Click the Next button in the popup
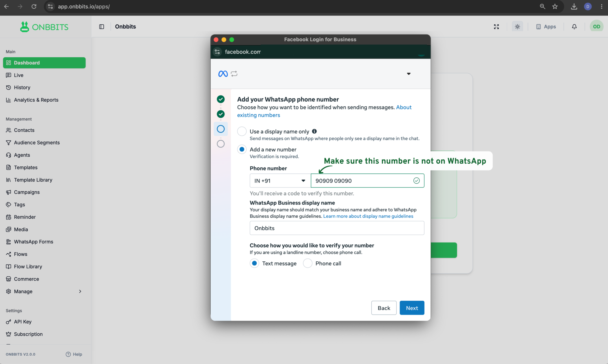Viewport: 608px width, 364px height. pyautogui.click(x=412, y=308)
